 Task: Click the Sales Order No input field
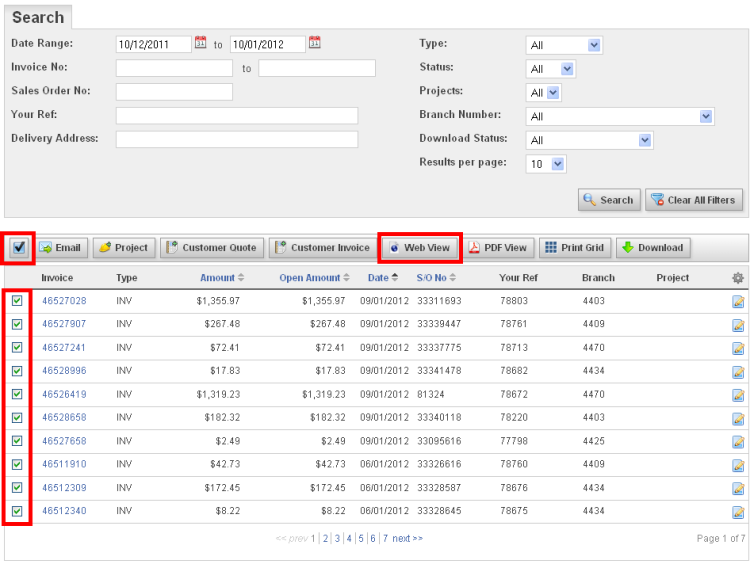pos(174,92)
